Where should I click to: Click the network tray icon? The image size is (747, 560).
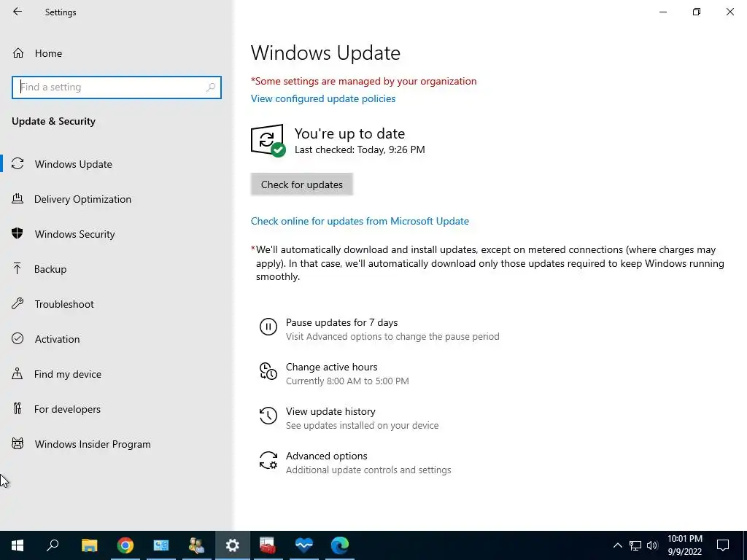[x=635, y=545]
